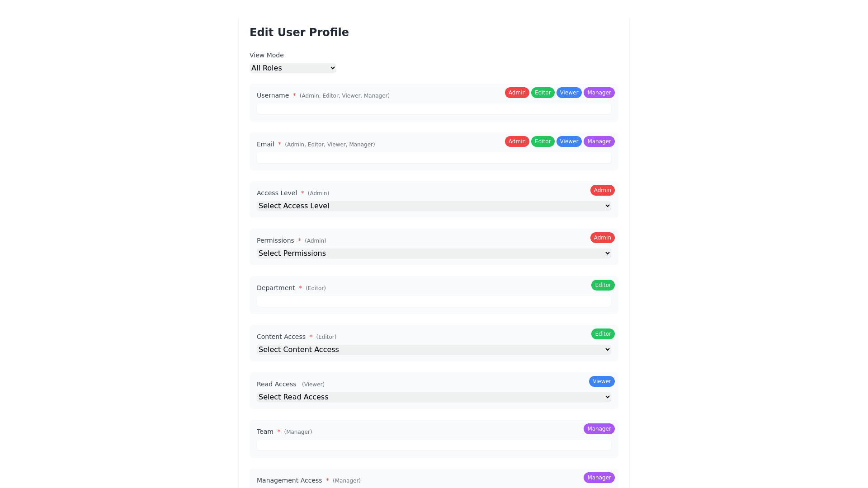Click the Viewer badge on Read Access row
Image resolution: width=868 pixels, height=488 pixels.
click(x=602, y=381)
